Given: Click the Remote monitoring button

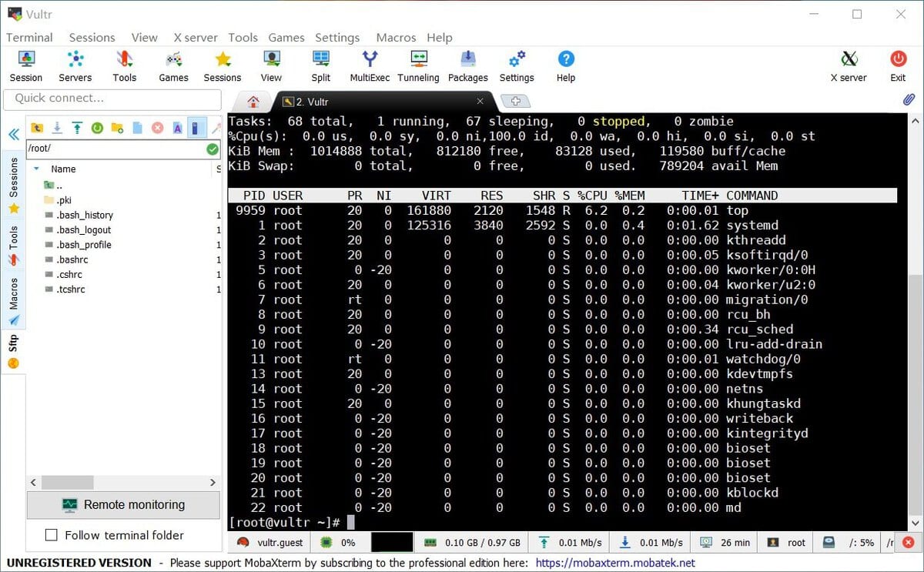Looking at the screenshot, I should point(123,505).
